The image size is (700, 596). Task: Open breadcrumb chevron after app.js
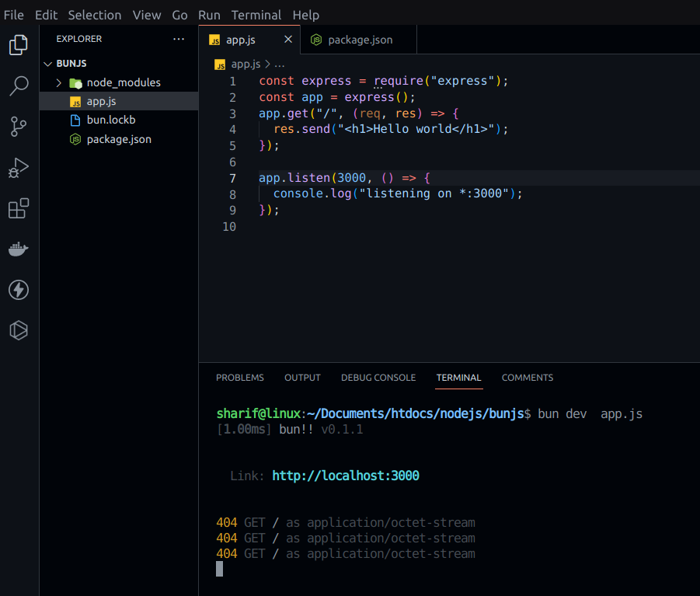pyautogui.click(x=267, y=64)
